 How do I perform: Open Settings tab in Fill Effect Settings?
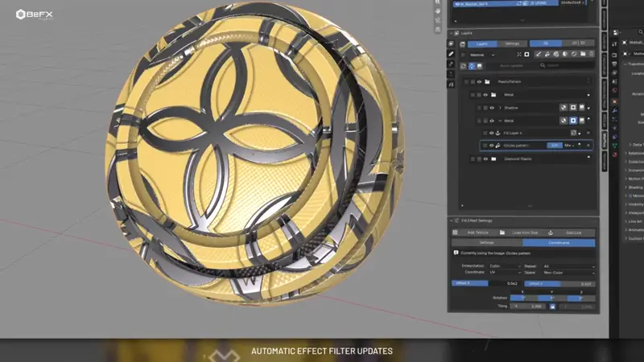(x=487, y=243)
